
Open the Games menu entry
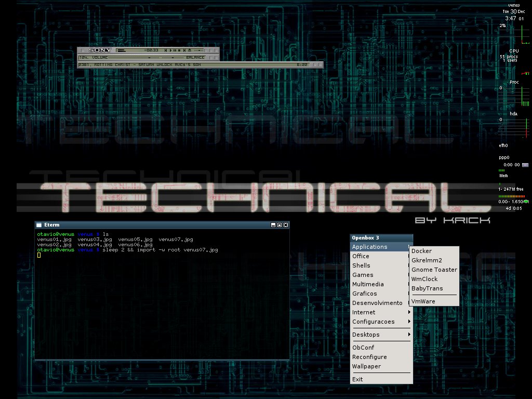[x=381, y=275]
